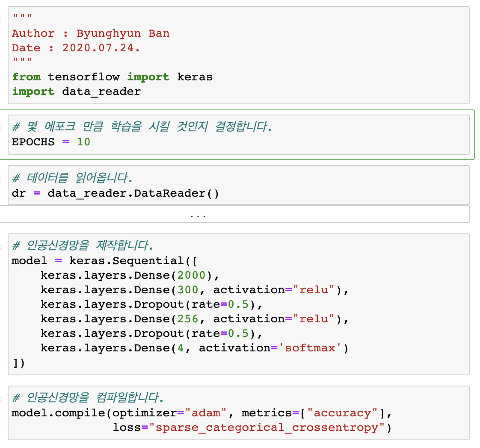Click the comment '# 인공신경망을 제작합니다.'
This screenshot has height=448, width=480.
[83, 245]
